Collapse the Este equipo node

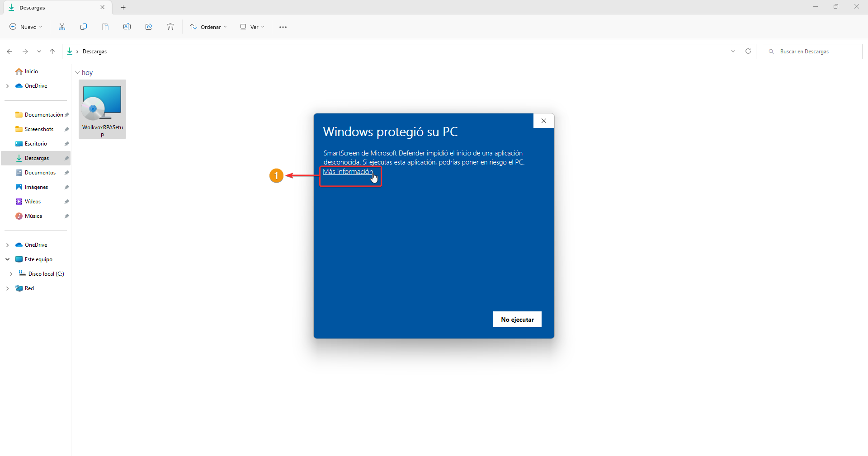[7, 259]
